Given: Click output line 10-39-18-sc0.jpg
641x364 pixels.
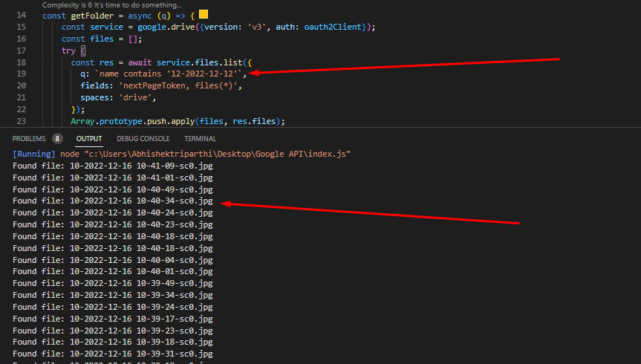Looking at the screenshot, I should [x=112, y=342].
